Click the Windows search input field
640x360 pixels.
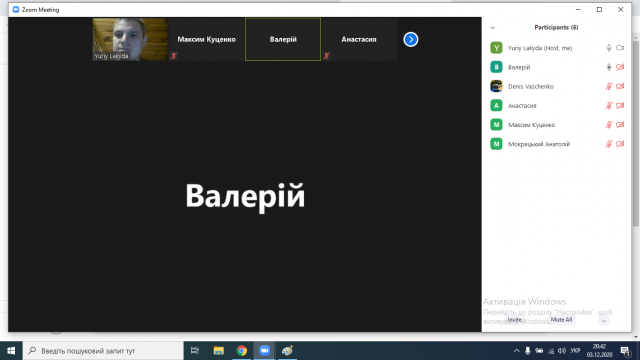tap(103, 351)
